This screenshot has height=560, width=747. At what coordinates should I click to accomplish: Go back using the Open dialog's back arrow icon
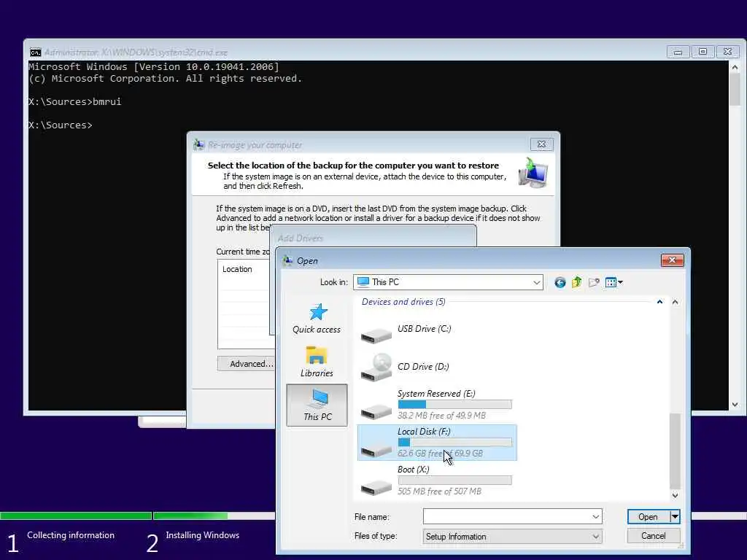(560, 282)
